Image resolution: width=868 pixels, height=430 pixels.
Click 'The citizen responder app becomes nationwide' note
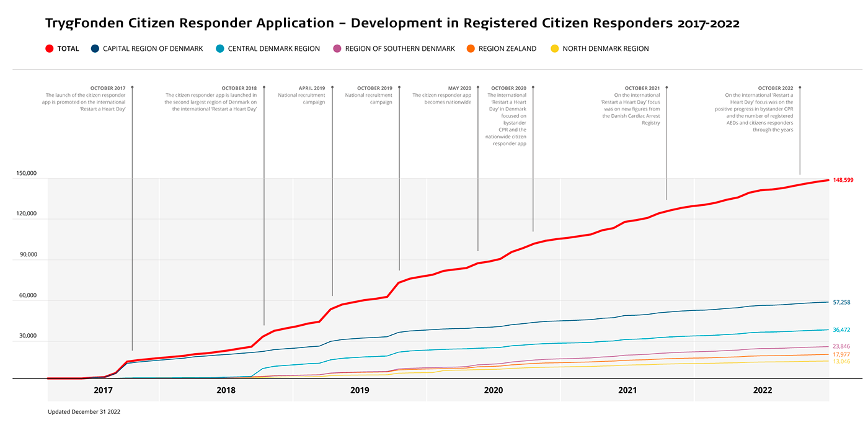(x=442, y=99)
